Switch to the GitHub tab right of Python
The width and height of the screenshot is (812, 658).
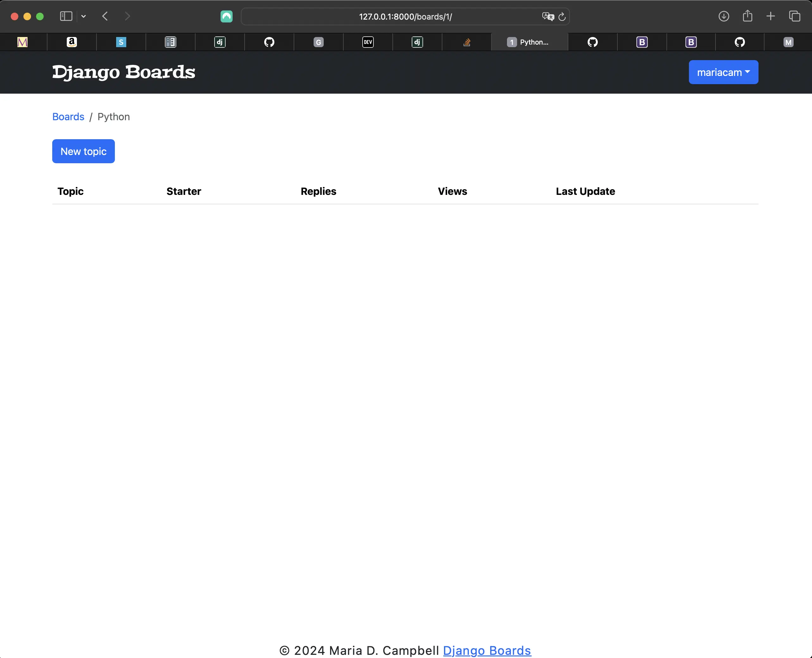(592, 42)
